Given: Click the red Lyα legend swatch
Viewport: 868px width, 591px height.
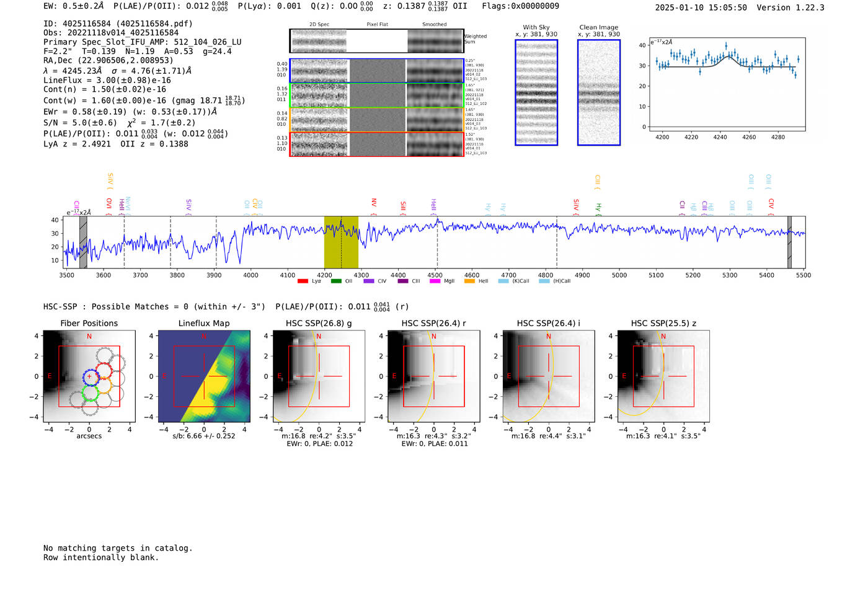Looking at the screenshot, I should (x=303, y=281).
